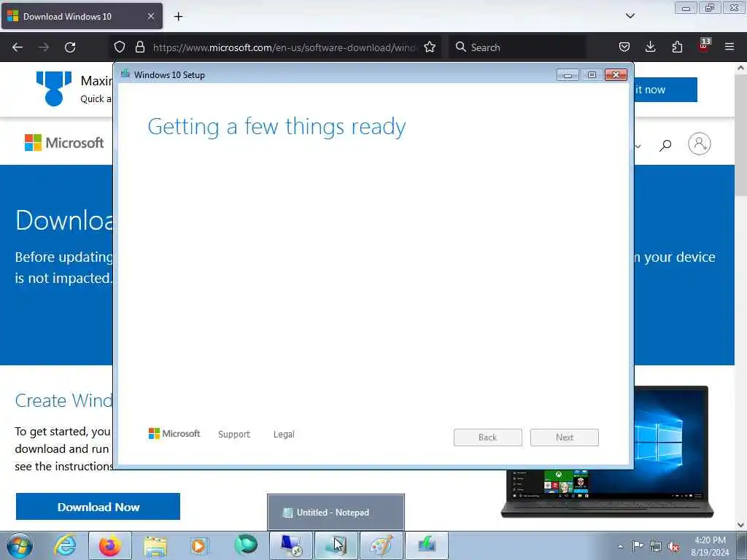Reload the Microsoft download page

[70, 47]
